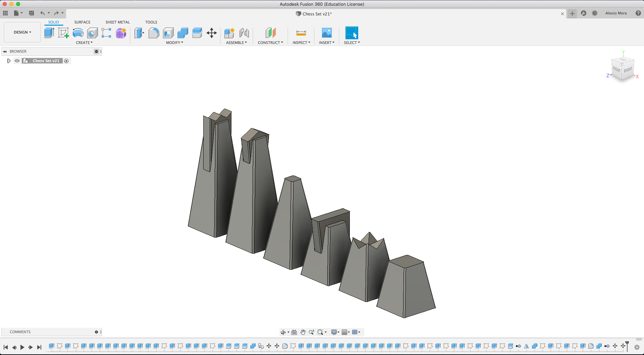Select the Extrude tool in Create

pyautogui.click(x=49, y=33)
